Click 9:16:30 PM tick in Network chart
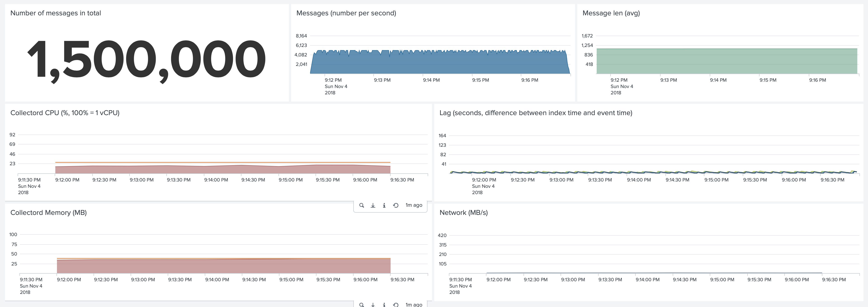868x307 pixels. 834,280
